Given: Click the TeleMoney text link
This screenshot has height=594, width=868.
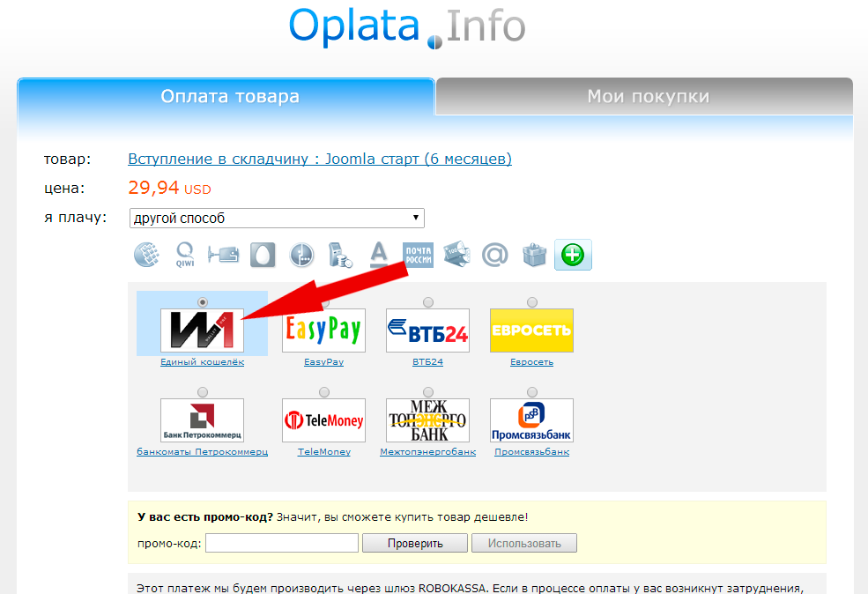Looking at the screenshot, I should (x=323, y=452).
